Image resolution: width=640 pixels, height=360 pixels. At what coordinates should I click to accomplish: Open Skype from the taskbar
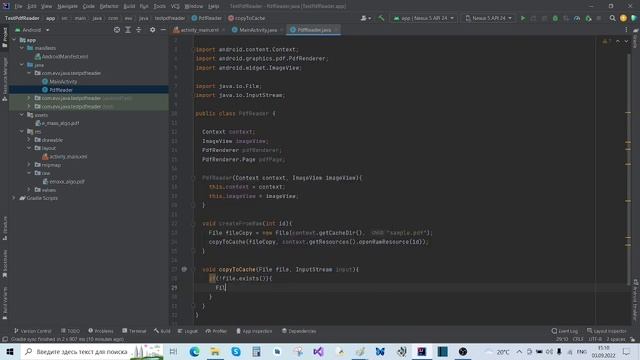236,351
